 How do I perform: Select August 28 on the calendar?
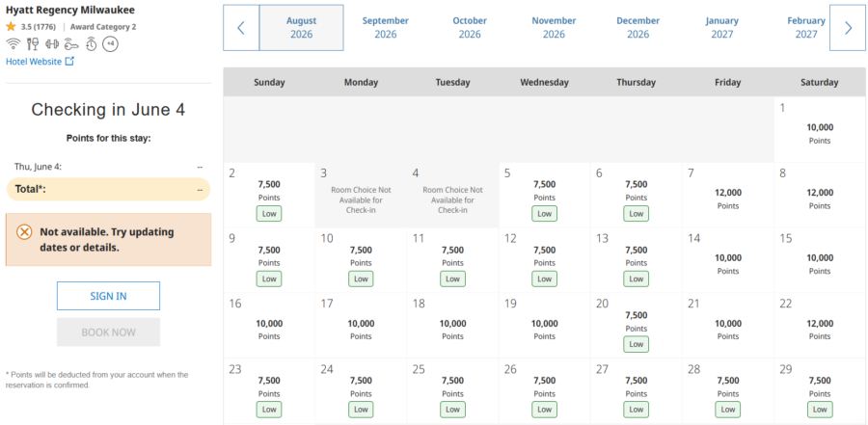tap(727, 390)
